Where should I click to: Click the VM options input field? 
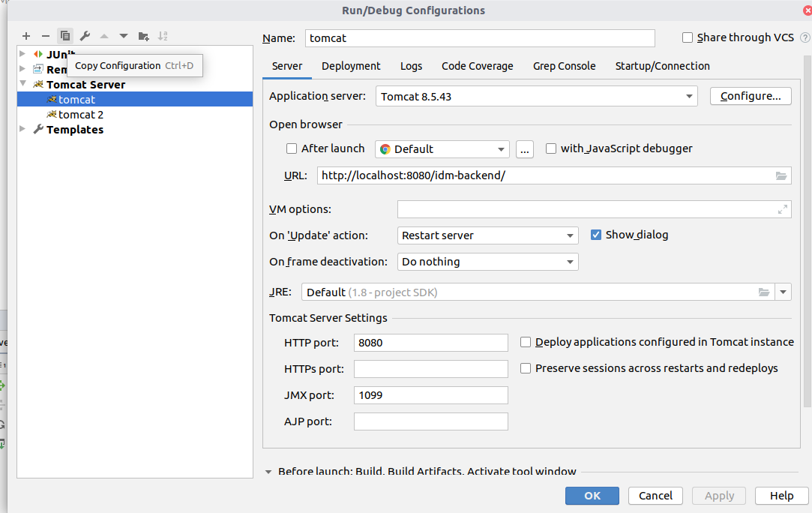click(x=594, y=209)
